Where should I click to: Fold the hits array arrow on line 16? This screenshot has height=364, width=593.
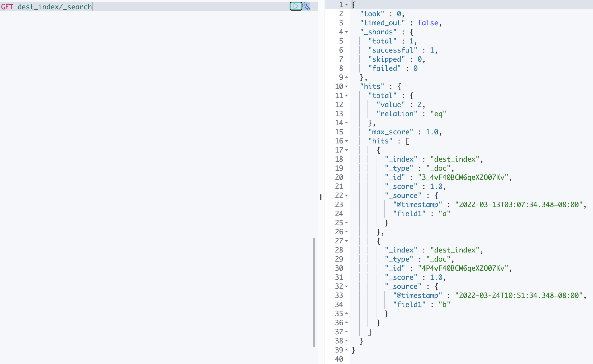[x=346, y=141]
